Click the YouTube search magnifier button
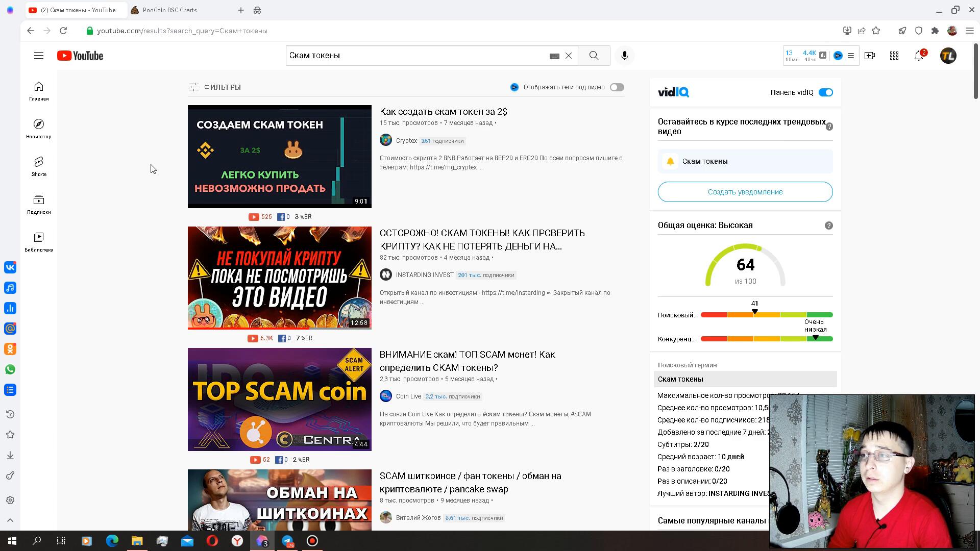The height and width of the screenshot is (551, 980). click(x=594, y=56)
